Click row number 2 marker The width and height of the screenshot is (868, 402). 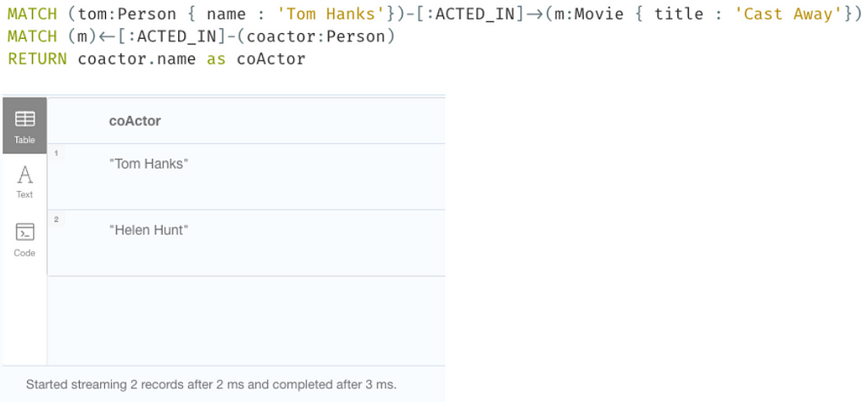pyautogui.click(x=56, y=220)
